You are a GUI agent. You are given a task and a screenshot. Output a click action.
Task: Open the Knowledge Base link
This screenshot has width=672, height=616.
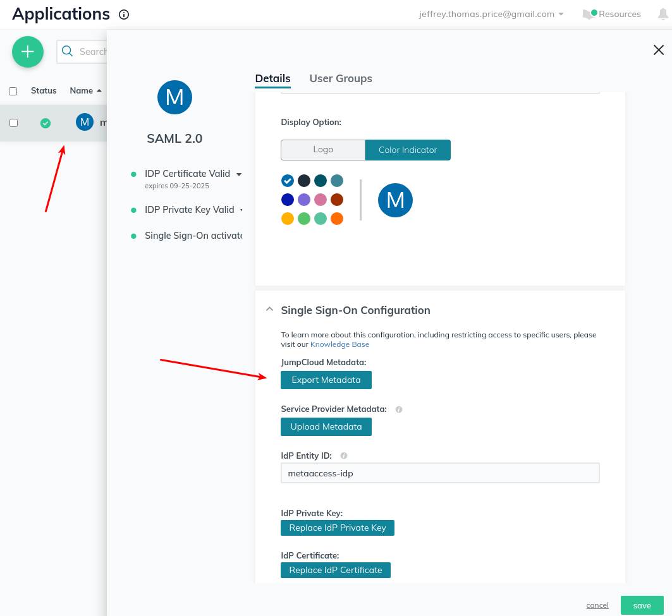[x=339, y=344]
